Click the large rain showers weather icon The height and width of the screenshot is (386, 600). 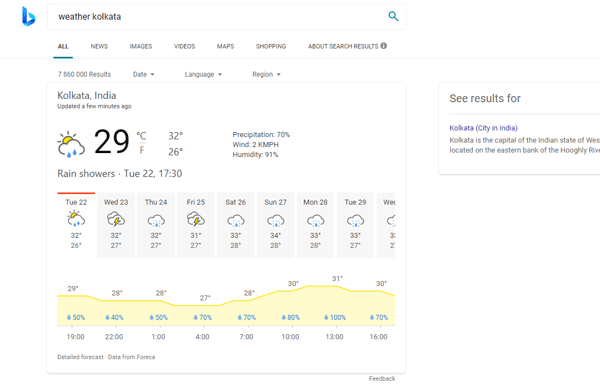(x=71, y=145)
